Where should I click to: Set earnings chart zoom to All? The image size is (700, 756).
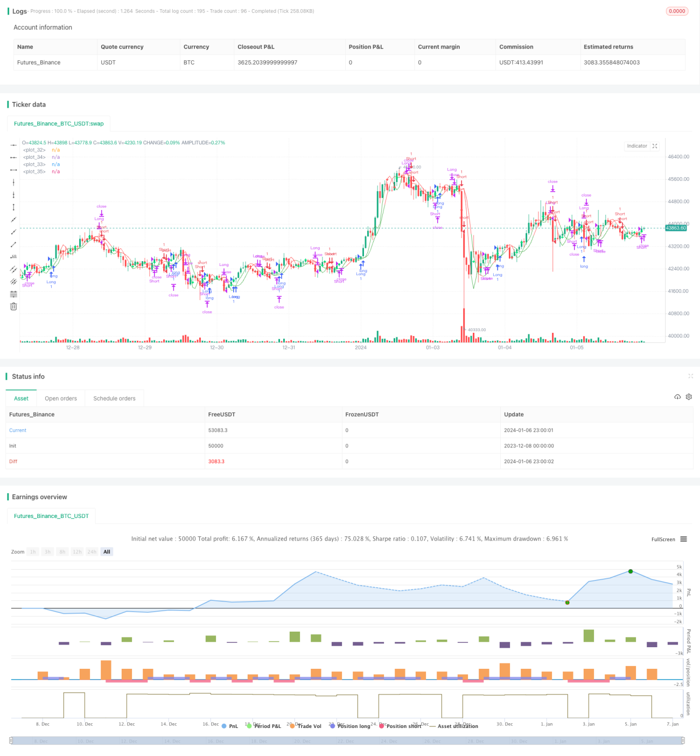point(107,552)
